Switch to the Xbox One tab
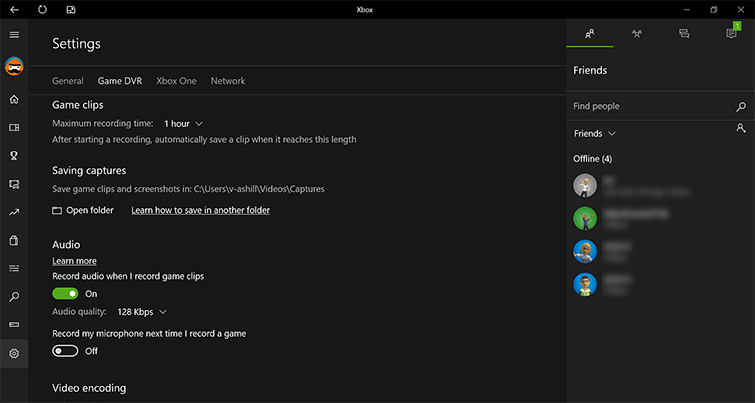 coord(176,81)
